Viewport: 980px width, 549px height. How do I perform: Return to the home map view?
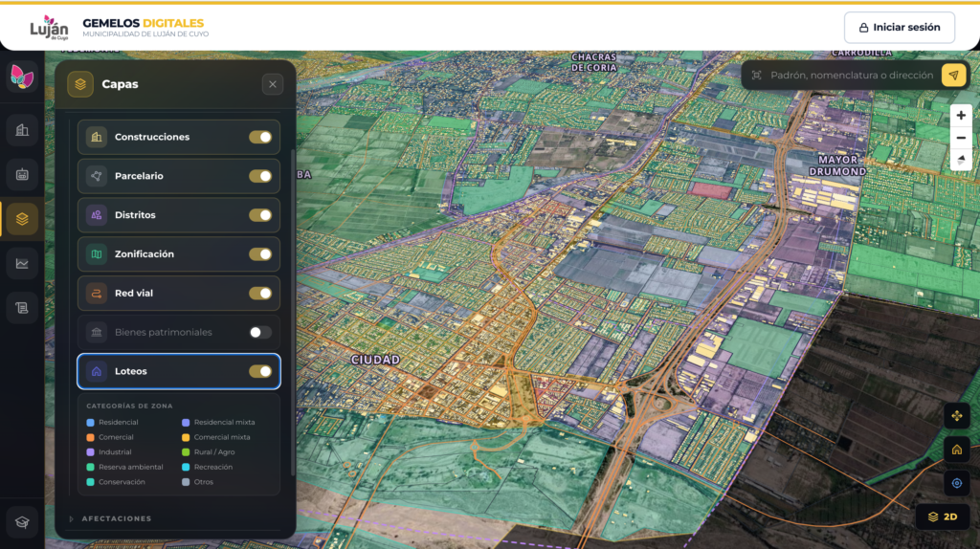click(956, 450)
